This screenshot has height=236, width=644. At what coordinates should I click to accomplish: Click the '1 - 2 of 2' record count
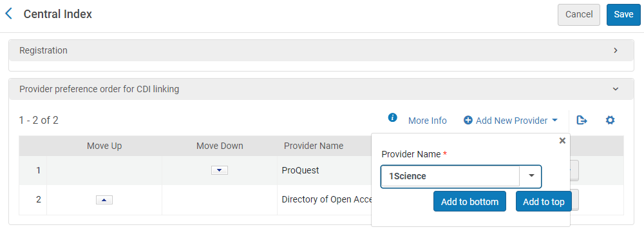pyautogui.click(x=39, y=121)
